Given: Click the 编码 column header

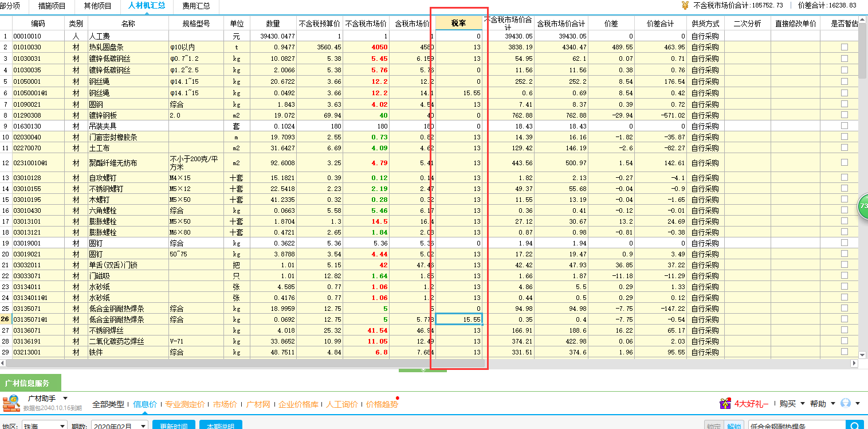Looking at the screenshot, I should click(38, 24).
